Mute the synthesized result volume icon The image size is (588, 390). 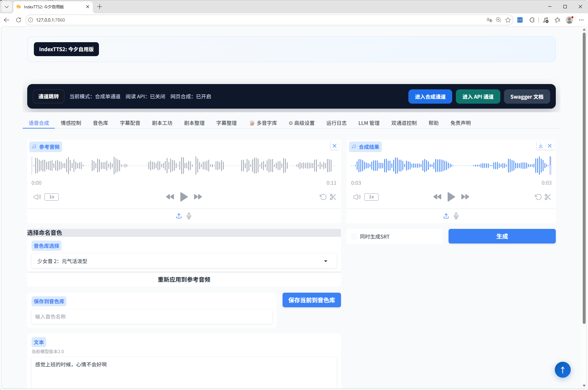[x=357, y=197]
